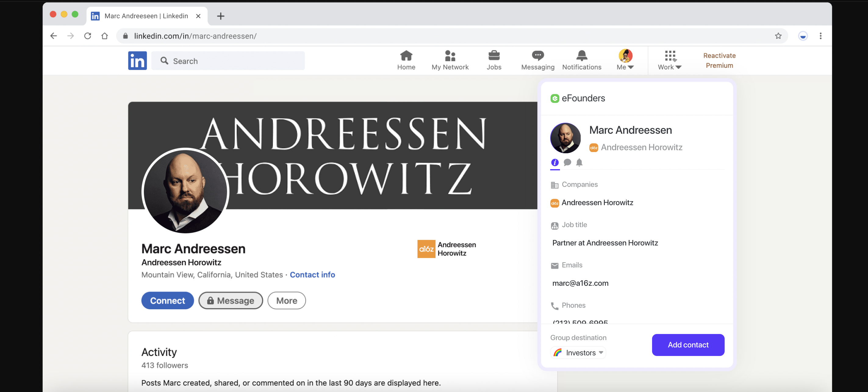Open the More actions button
This screenshot has height=392, width=868.
(286, 300)
